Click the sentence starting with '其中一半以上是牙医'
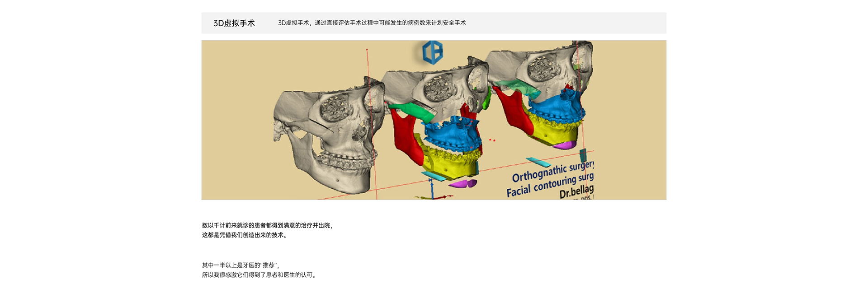The width and height of the screenshot is (868, 298). click(240, 265)
